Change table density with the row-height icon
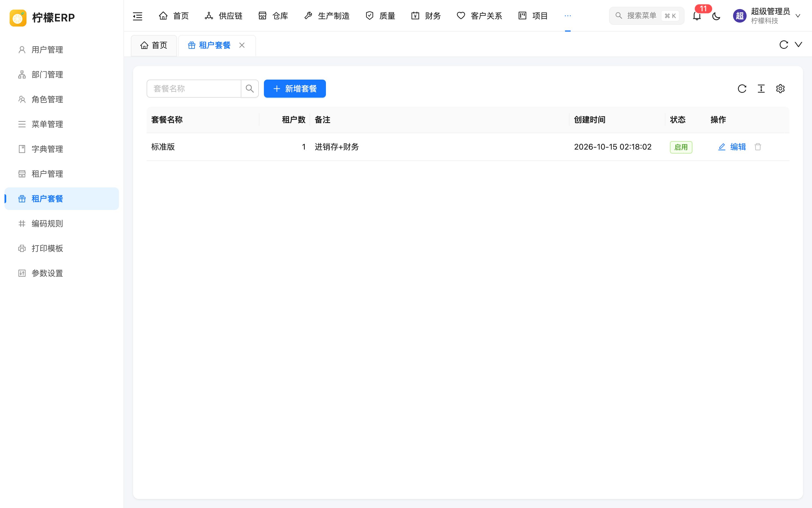The image size is (812, 508). click(x=761, y=89)
